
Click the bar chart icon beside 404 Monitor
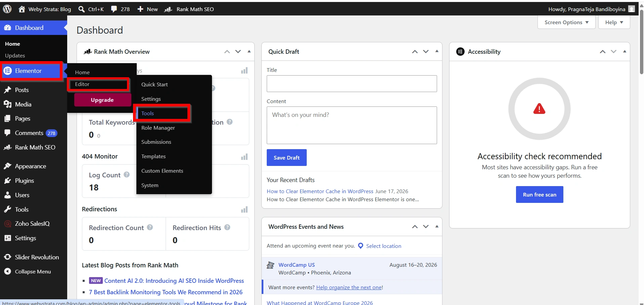click(x=244, y=157)
